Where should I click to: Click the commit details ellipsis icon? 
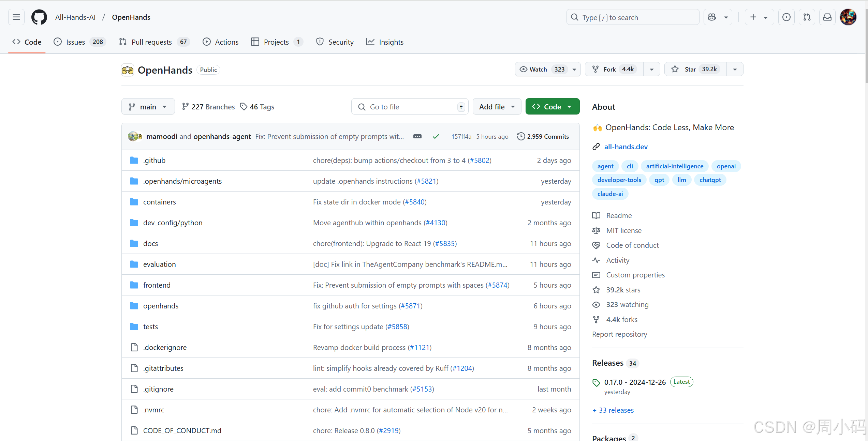pos(417,136)
